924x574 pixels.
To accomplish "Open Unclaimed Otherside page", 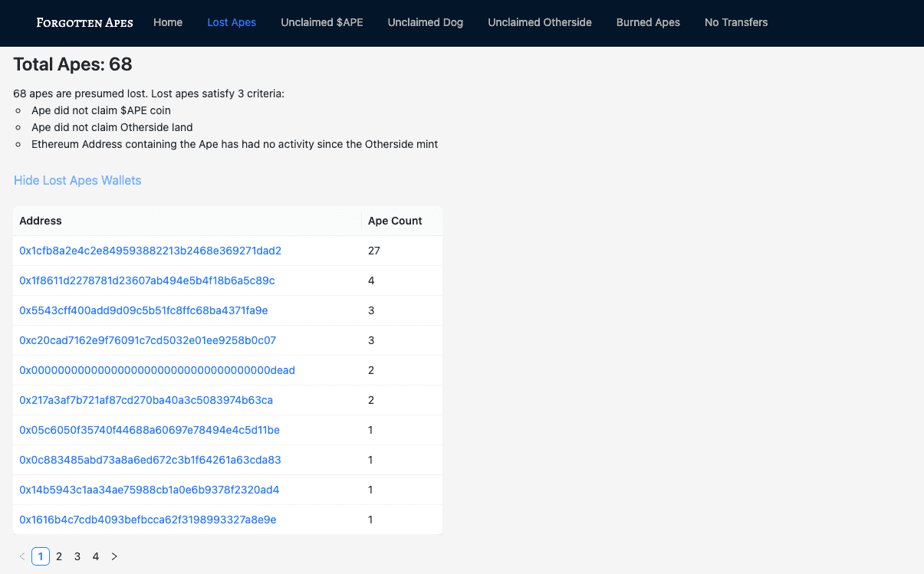I will [x=540, y=22].
